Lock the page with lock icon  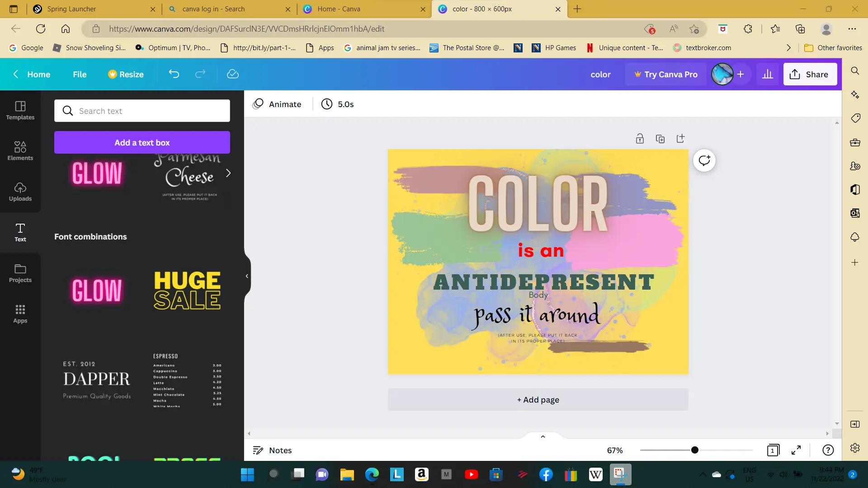640,139
